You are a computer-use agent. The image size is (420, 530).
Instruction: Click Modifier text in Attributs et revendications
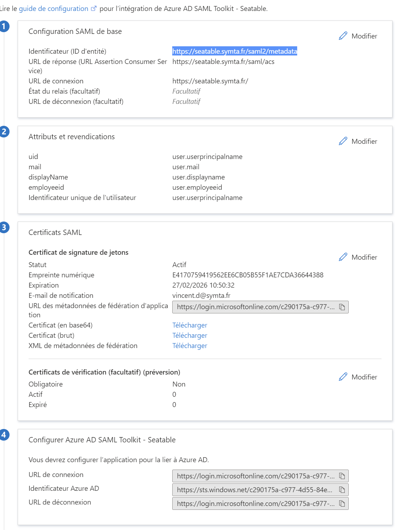pyautogui.click(x=364, y=141)
